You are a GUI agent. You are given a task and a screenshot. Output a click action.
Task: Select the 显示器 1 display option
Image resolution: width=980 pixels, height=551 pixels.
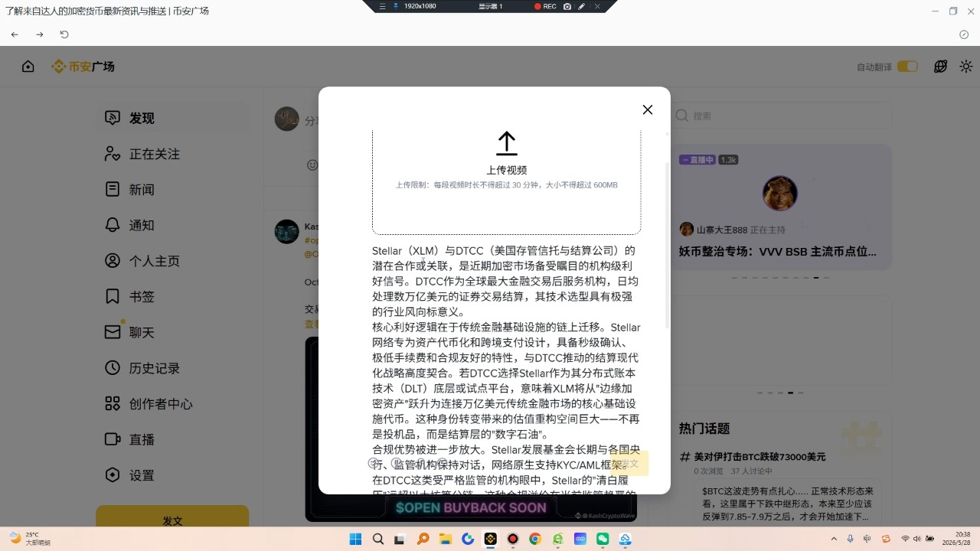(x=490, y=6)
